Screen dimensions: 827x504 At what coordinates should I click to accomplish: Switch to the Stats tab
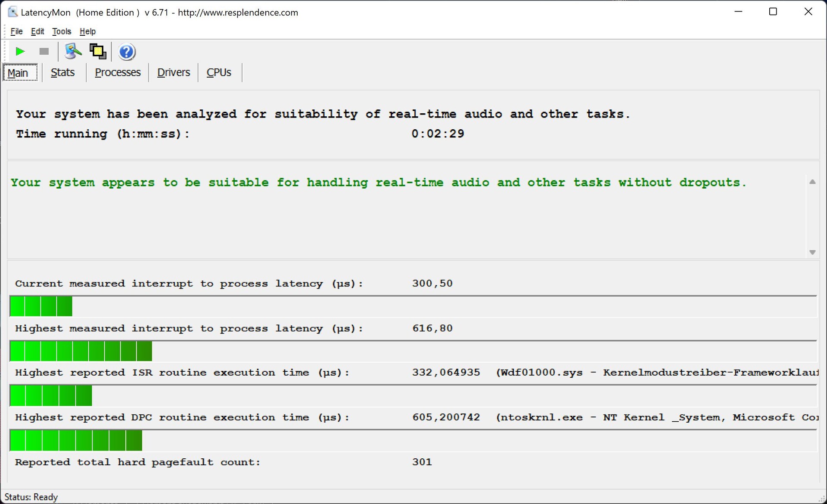click(x=62, y=72)
